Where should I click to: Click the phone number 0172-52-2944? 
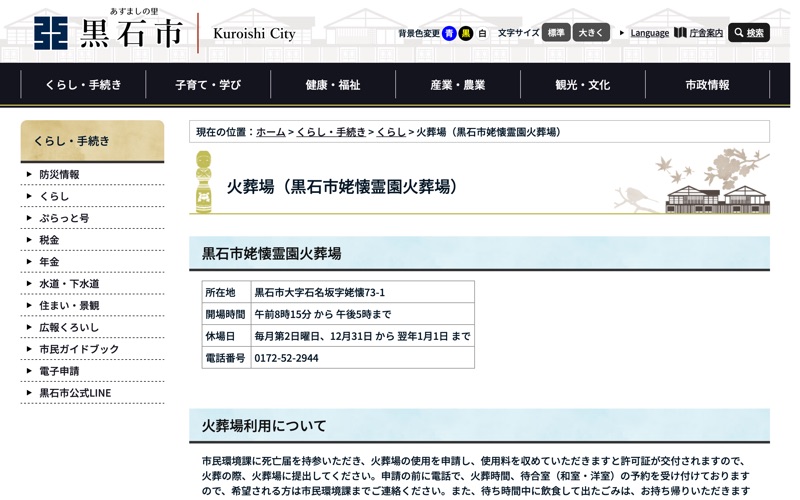[286, 358]
